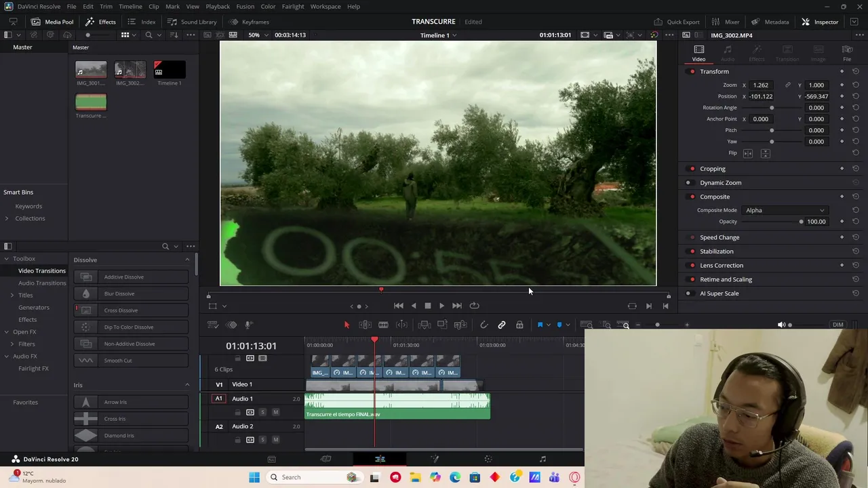This screenshot has height=488, width=868.
Task: Adjust the Rotation Angle slider
Action: 772,108
